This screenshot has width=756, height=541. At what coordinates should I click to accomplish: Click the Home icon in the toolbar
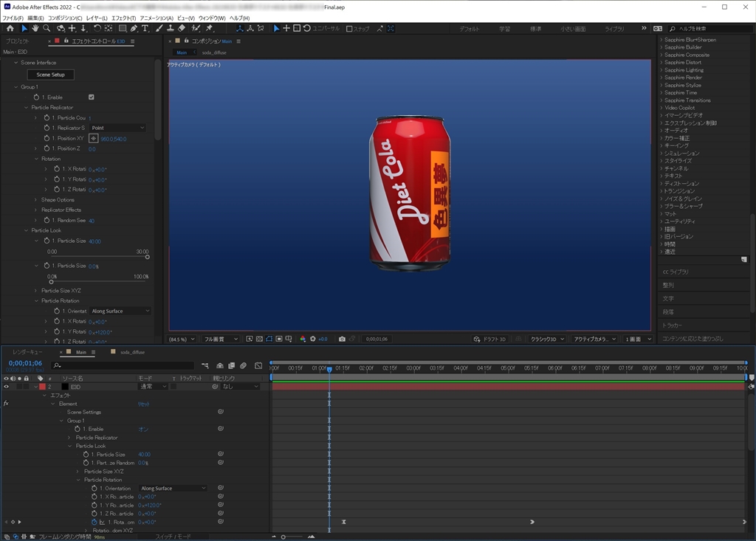pyautogui.click(x=10, y=28)
